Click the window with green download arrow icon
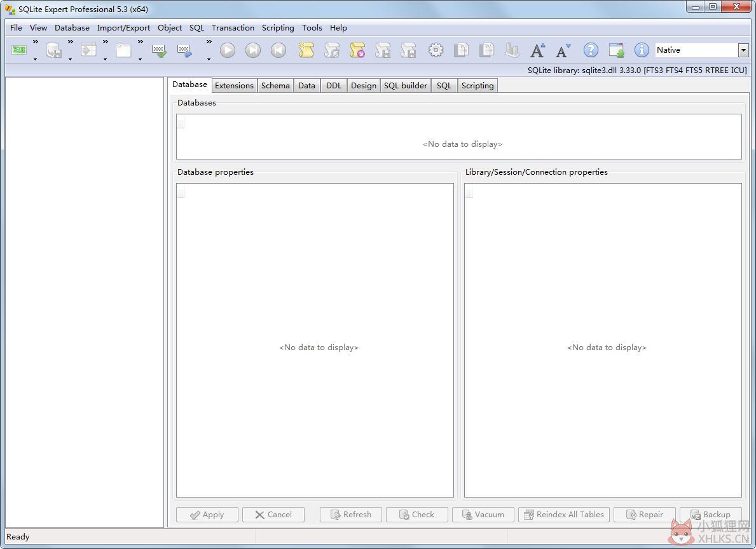This screenshot has width=756, height=549. pos(616,50)
